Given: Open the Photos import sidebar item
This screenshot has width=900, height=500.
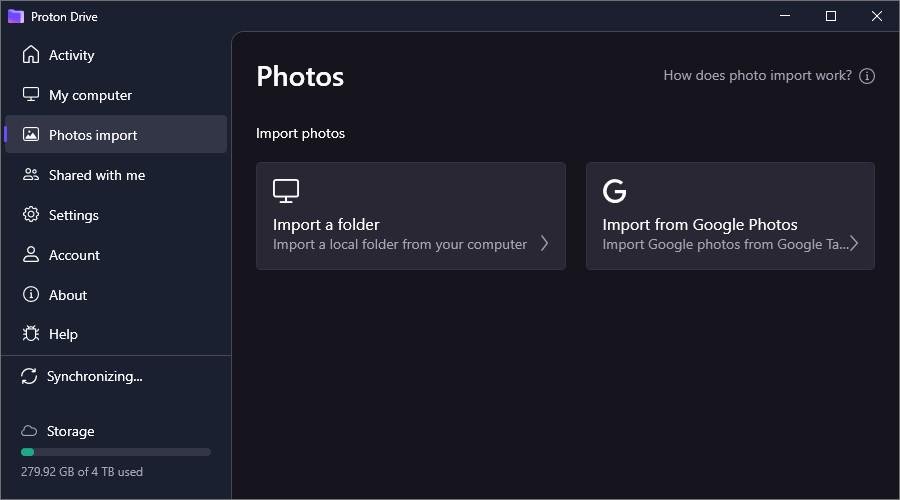Looking at the screenshot, I should [93, 135].
